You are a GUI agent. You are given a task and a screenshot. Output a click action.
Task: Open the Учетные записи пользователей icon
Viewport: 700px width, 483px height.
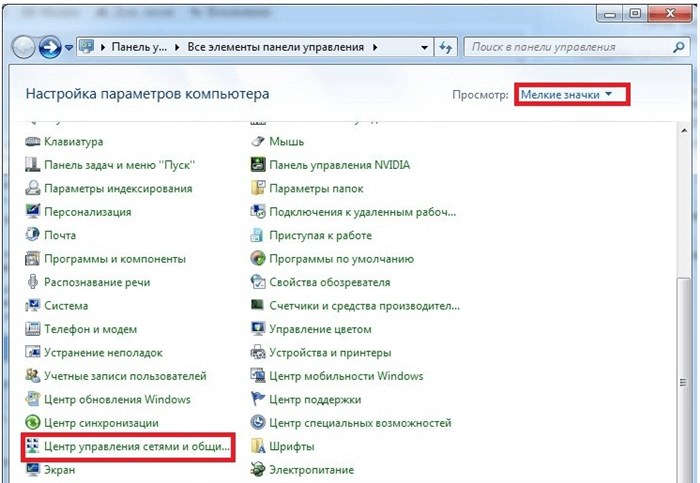pos(33,376)
